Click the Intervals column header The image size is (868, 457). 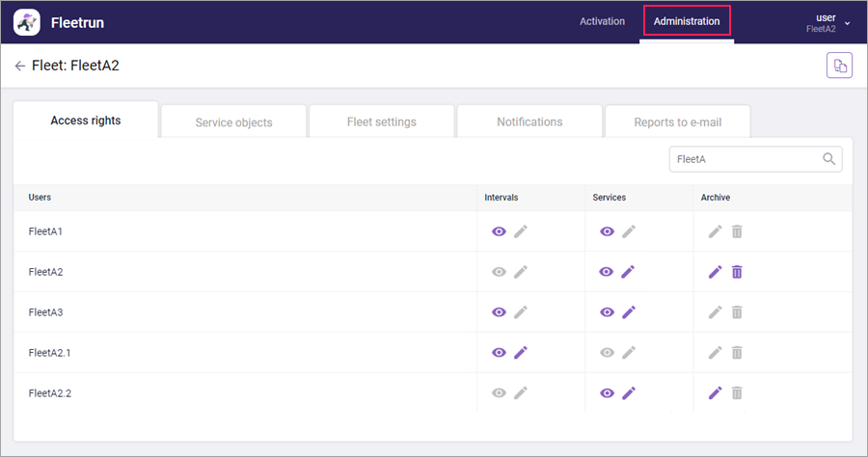(x=501, y=198)
